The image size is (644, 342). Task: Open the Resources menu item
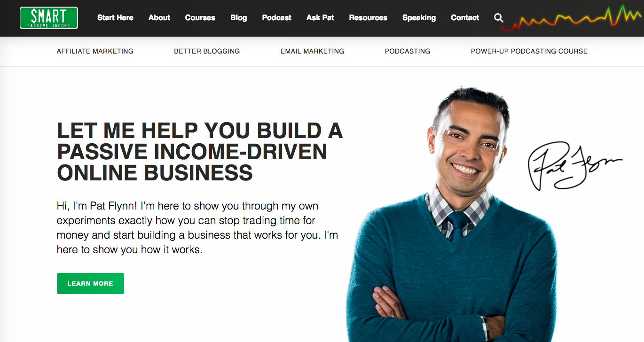368,18
